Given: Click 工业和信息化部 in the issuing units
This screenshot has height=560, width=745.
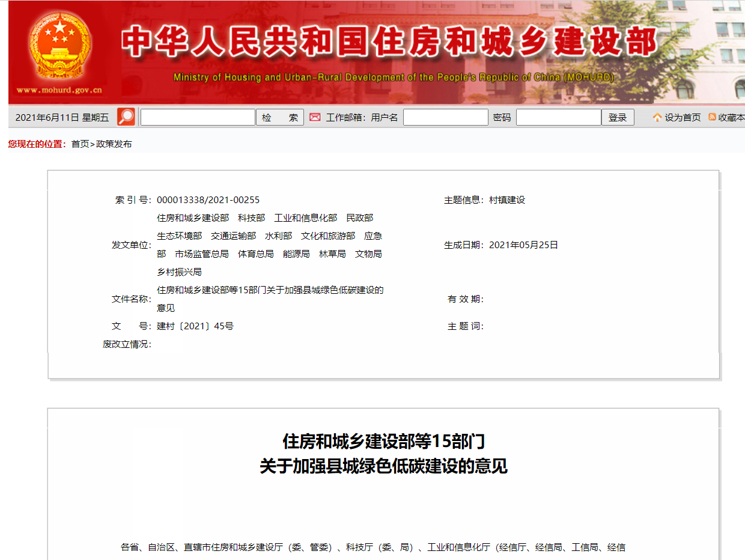Looking at the screenshot, I should coord(305,218).
